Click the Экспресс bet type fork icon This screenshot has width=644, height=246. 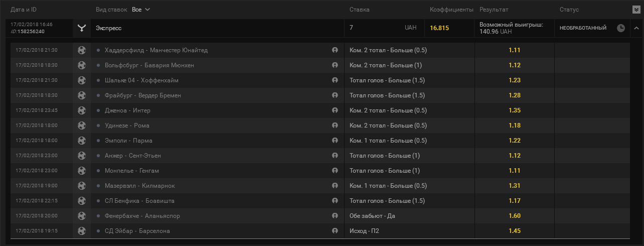coord(82,28)
